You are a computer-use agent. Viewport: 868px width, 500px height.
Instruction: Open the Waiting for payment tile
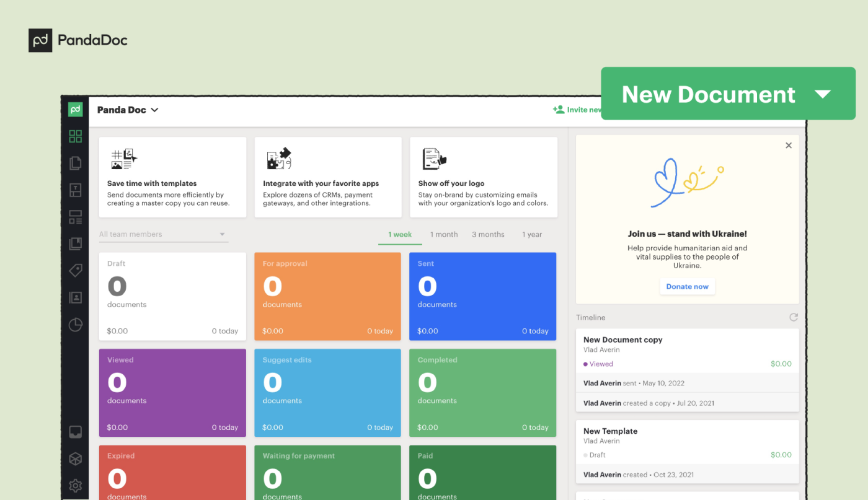click(x=328, y=473)
